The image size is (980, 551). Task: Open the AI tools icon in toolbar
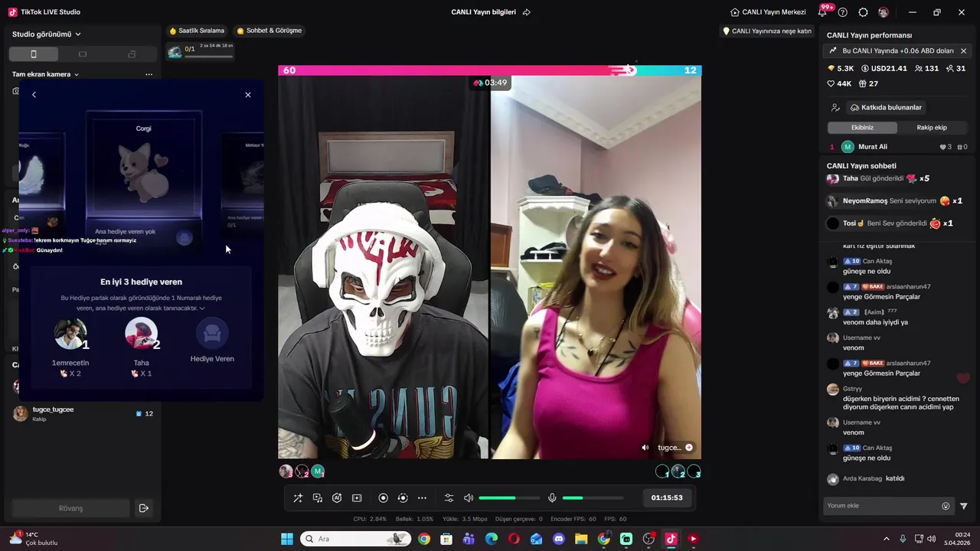coord(337,498)
